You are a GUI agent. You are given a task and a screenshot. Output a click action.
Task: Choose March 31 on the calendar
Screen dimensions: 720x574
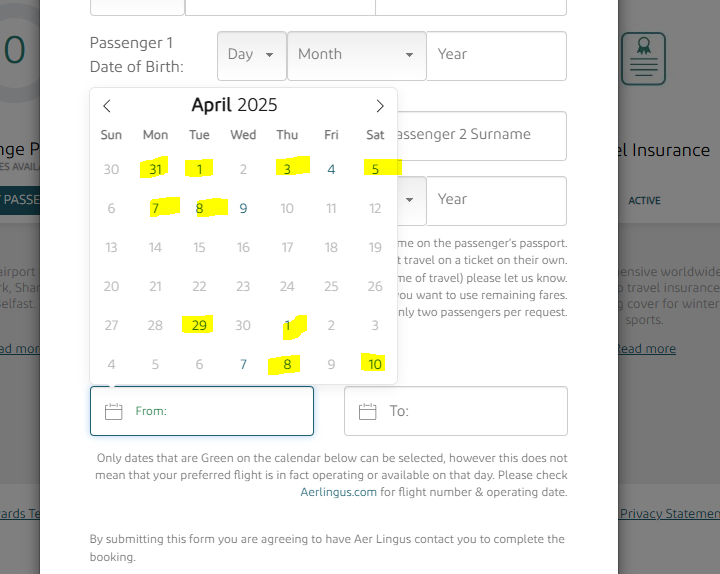[155, 169]
